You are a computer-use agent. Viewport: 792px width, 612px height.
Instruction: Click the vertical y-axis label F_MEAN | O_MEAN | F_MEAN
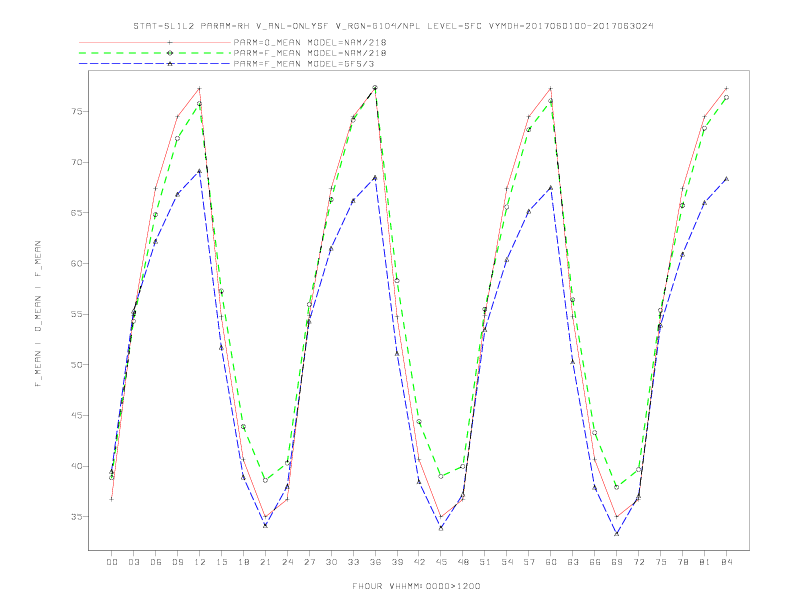tap(38, 314)
